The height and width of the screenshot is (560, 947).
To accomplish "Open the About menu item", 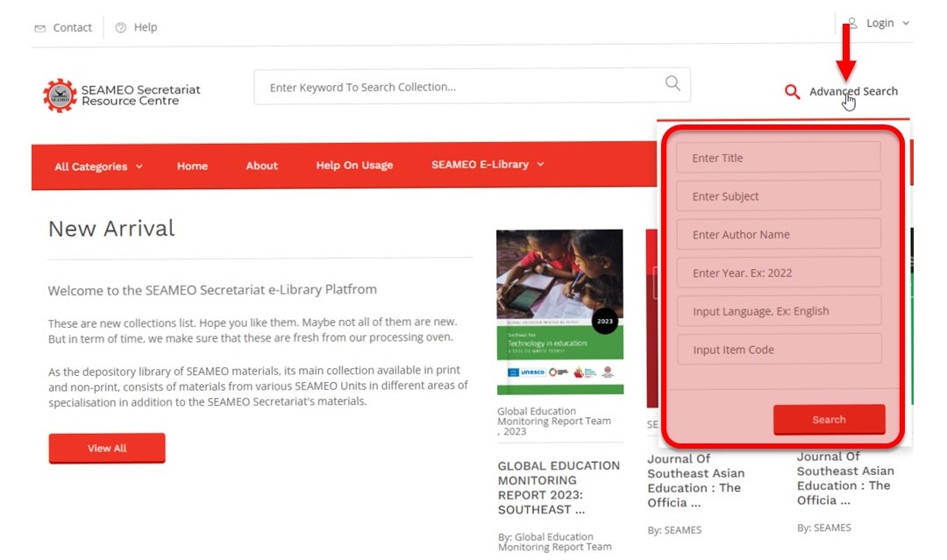I will (x=261, y=166).
